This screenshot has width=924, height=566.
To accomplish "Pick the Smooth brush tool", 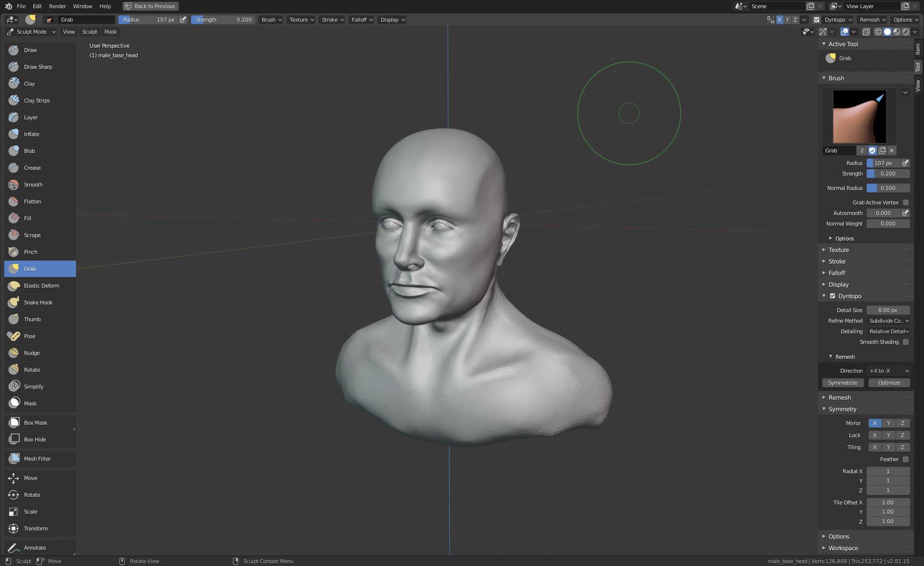I will [x=33, y=185].
